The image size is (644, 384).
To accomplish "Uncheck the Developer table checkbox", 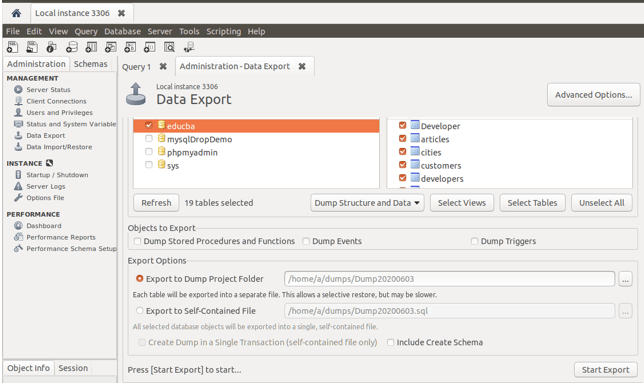I will coord(402,125).
